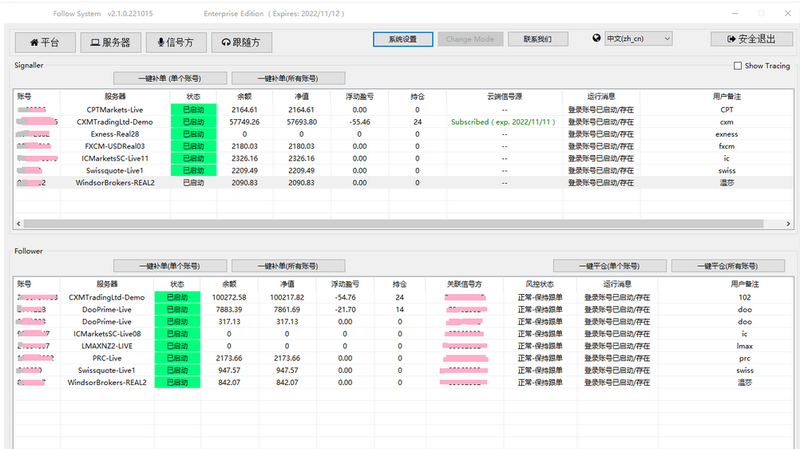Select the FXCM-USDReal03 signaller row
Viewport: 800px width, 449px height.
403,146
